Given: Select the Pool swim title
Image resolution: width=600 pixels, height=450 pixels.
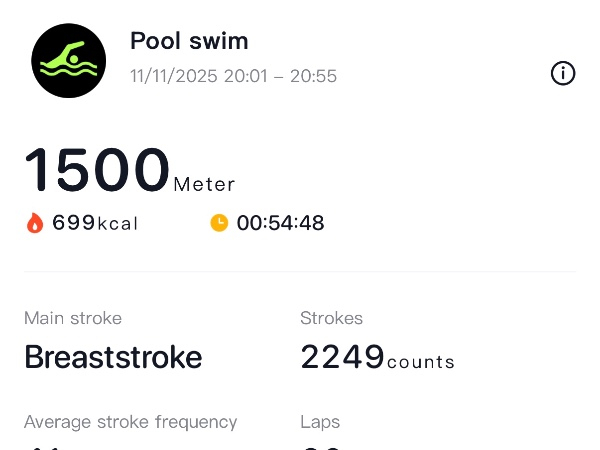Looking at the screenshot, I should (189, 41).
